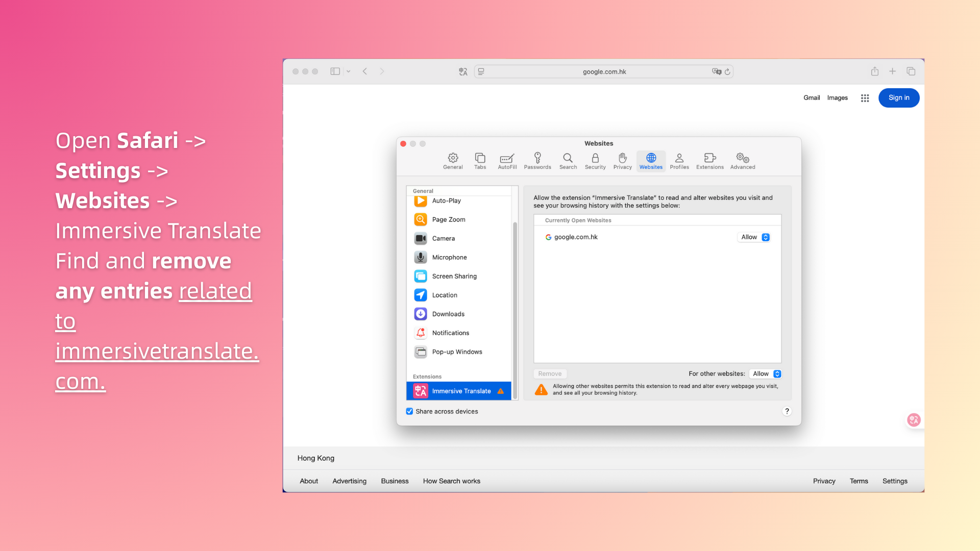This screenshot has height=551, width=980.
Task: Open the Privacy settings pane
Action: coord(622,161)
